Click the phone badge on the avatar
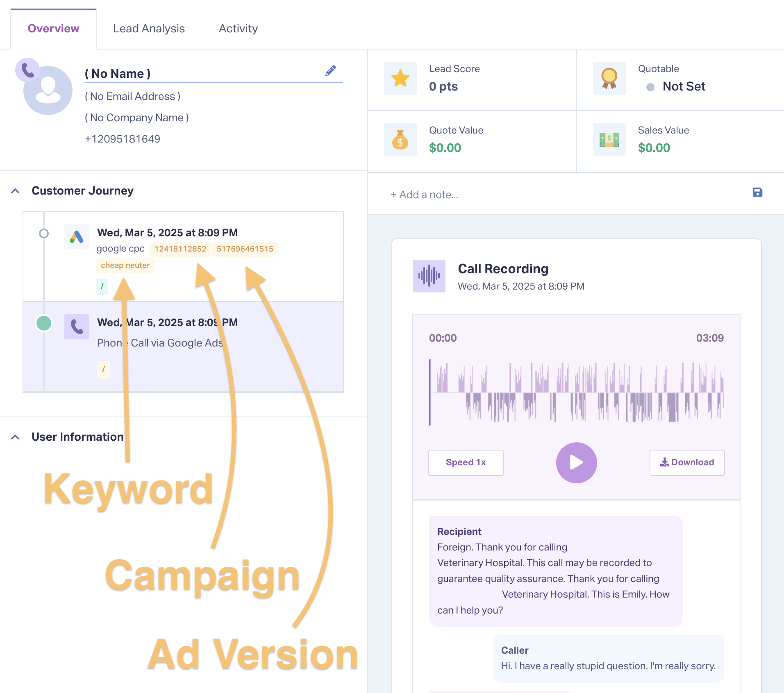This screenshot has height=693, width=784. [x=27, y=70]
